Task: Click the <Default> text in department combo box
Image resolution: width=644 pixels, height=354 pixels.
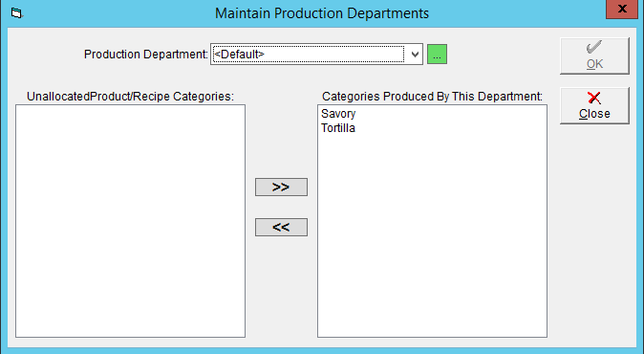Action: click(x=239, y=55)
